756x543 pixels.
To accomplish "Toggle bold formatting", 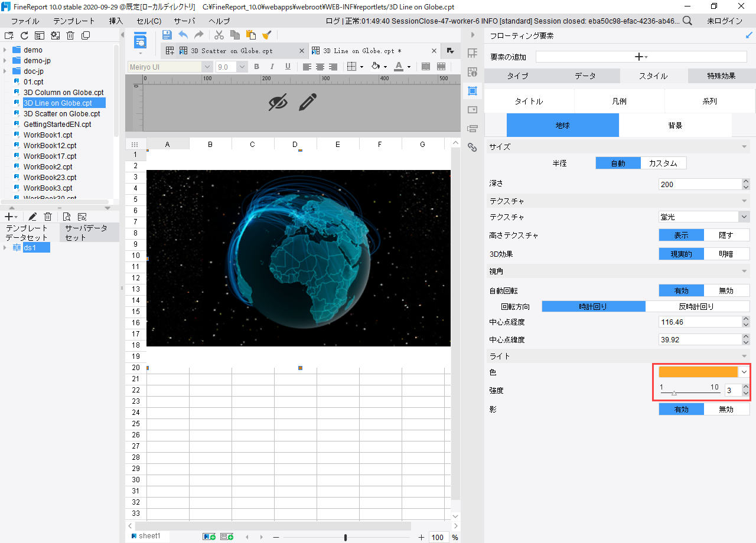I will click(257, 67).
